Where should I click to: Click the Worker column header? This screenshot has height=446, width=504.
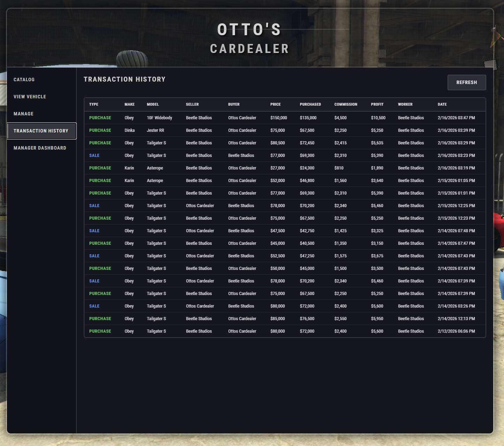point(405,104)
